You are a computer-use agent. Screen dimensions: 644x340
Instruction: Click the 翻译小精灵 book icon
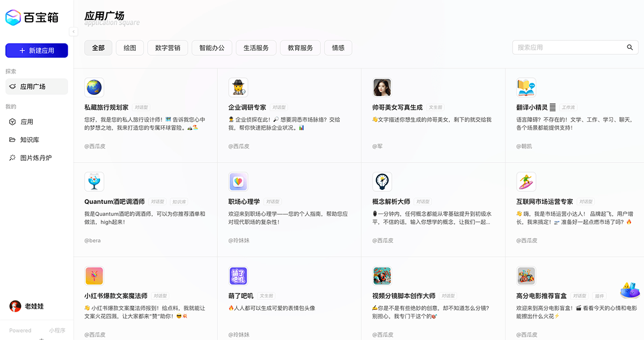[x=526, y=87]
